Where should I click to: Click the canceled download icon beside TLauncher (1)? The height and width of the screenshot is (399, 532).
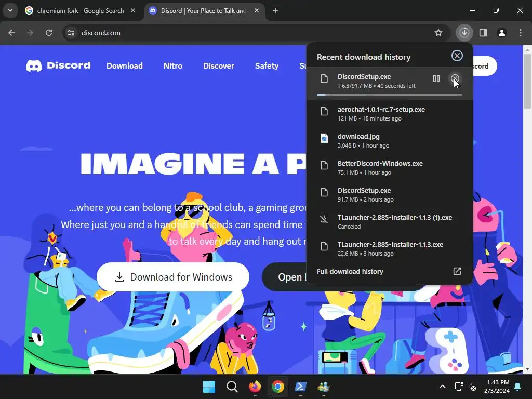click(324, 219)
